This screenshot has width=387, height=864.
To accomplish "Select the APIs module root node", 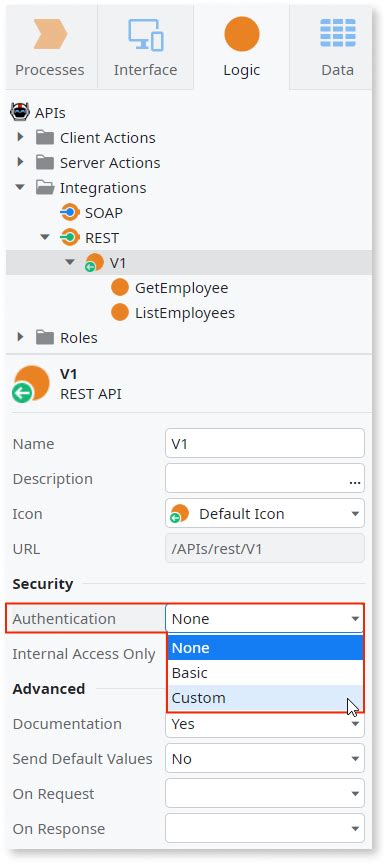I will pyautogui.click(x=50, y=113).
